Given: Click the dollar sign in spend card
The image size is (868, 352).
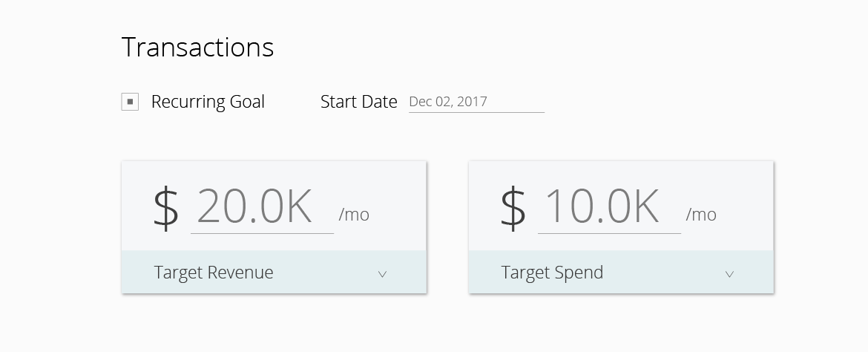Looking at the screenshot, I should click(513, 207).
